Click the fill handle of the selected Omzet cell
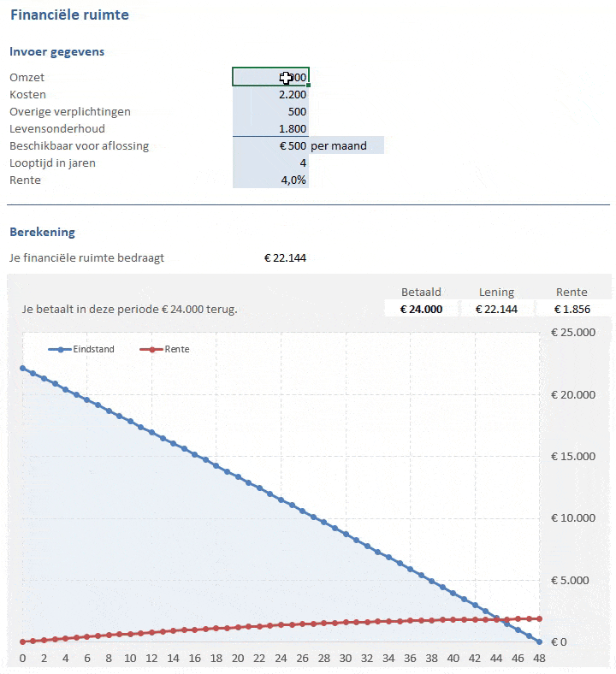Image resolution: width=616 pixels, height=674 pixels. click(x=309, y=86)
